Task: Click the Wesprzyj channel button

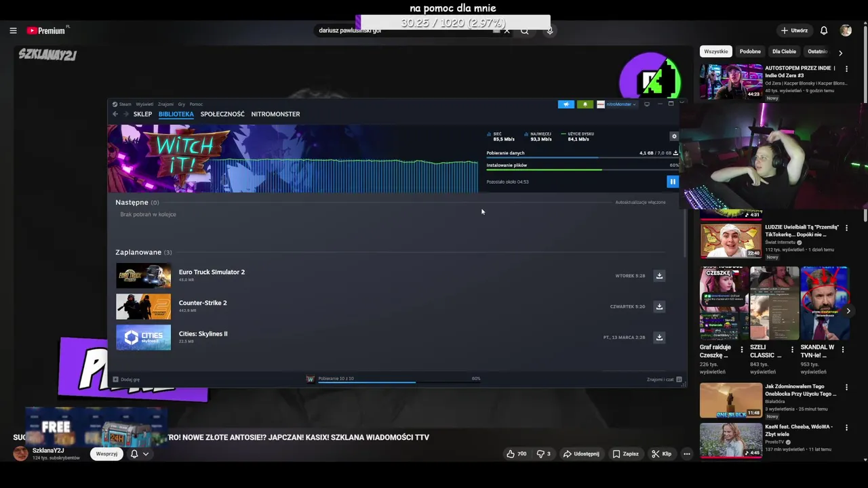Action: tap(106, 453)
